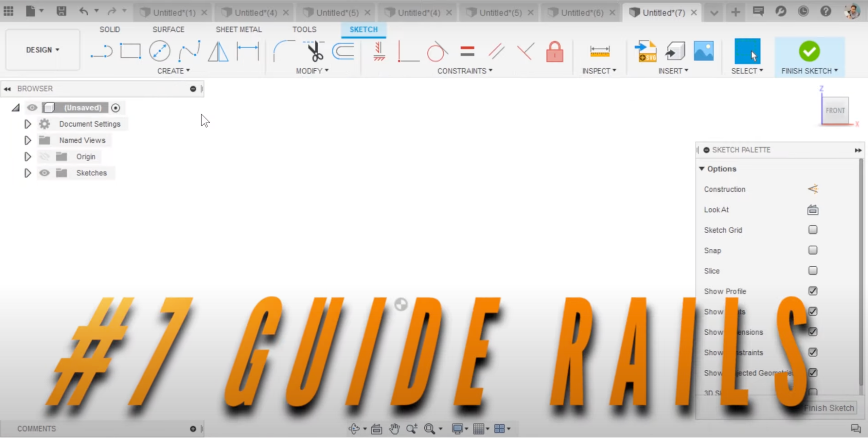Open the data panel grid icon
The width and height of the screenshot is (868, 438).
[9, 11]
